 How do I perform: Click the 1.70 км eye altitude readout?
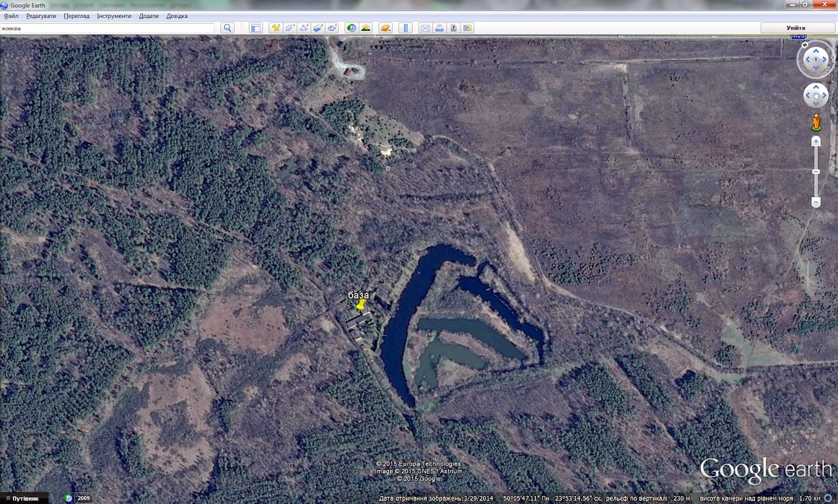pyautogui.click(x=810, y=498)
